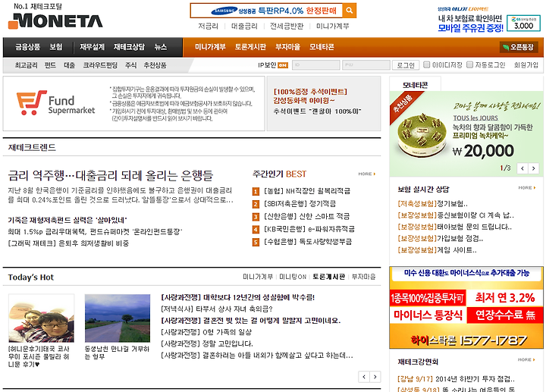Open the MONETA logo home link

coord(55,21)
